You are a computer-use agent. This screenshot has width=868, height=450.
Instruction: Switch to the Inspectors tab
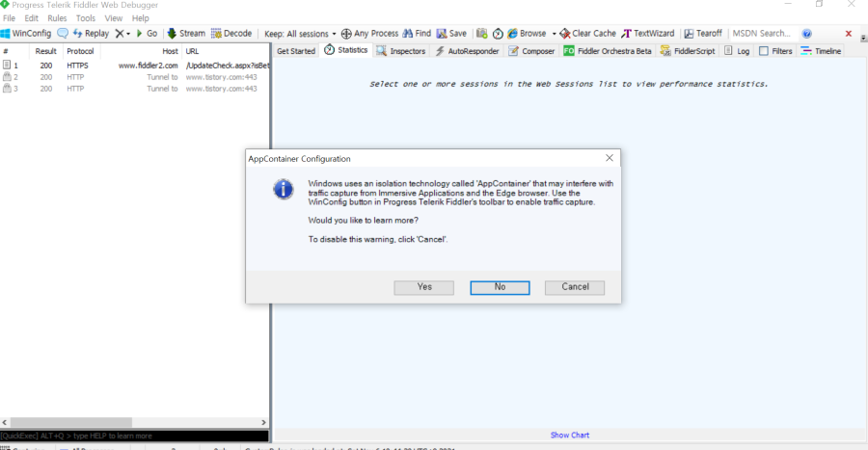click(x=401, y=51)
